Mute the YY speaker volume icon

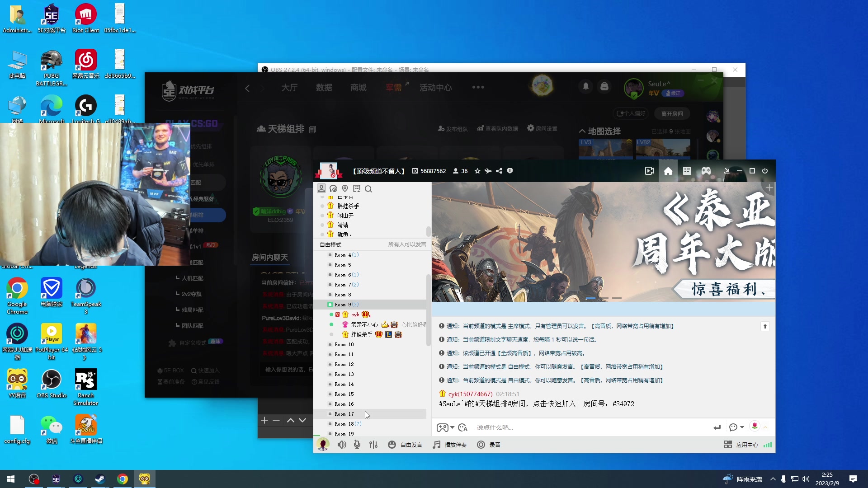coord(342,445)
